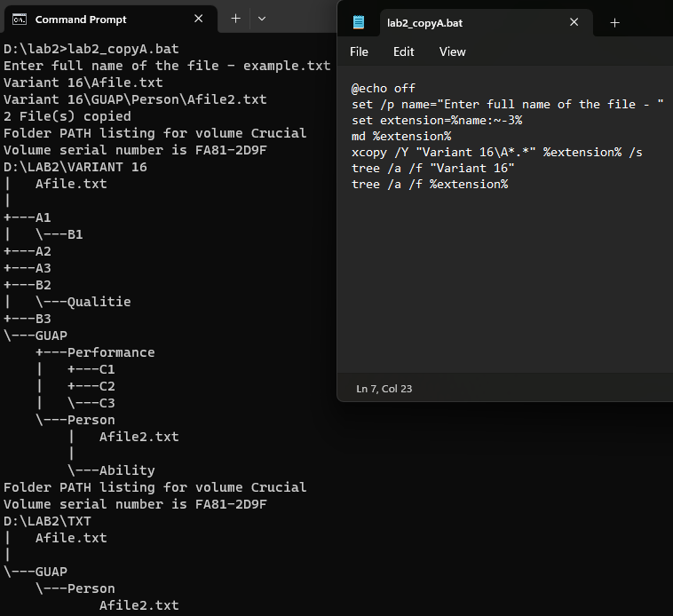673x616 pixels.
Task: Click the Notepad document icon
Action: (359, 22)
